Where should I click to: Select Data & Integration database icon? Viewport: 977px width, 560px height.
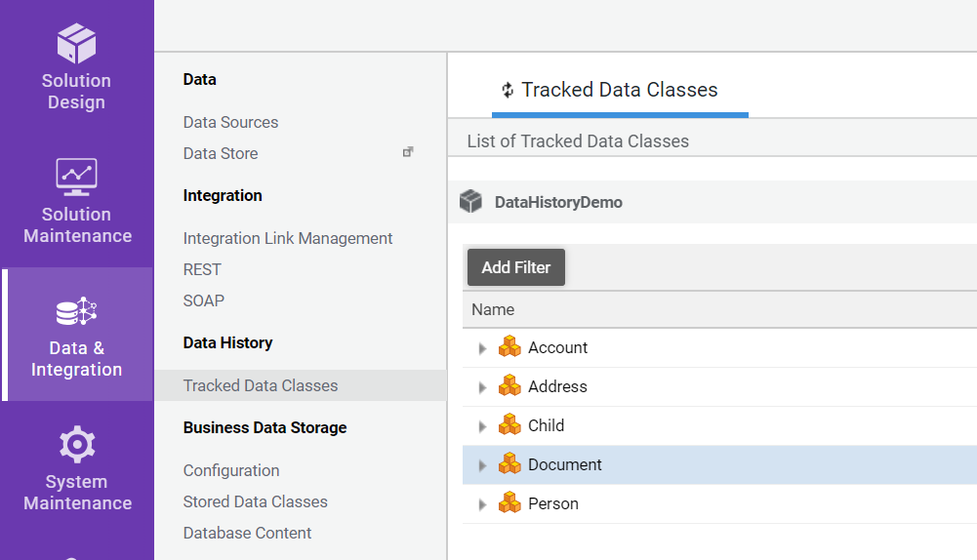pos(76,312)
